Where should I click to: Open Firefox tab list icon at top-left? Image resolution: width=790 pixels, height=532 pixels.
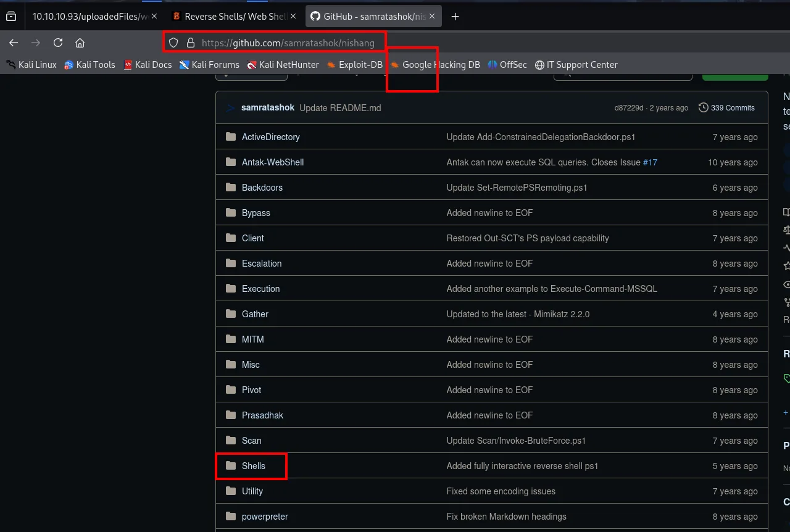tap(11, 17)
